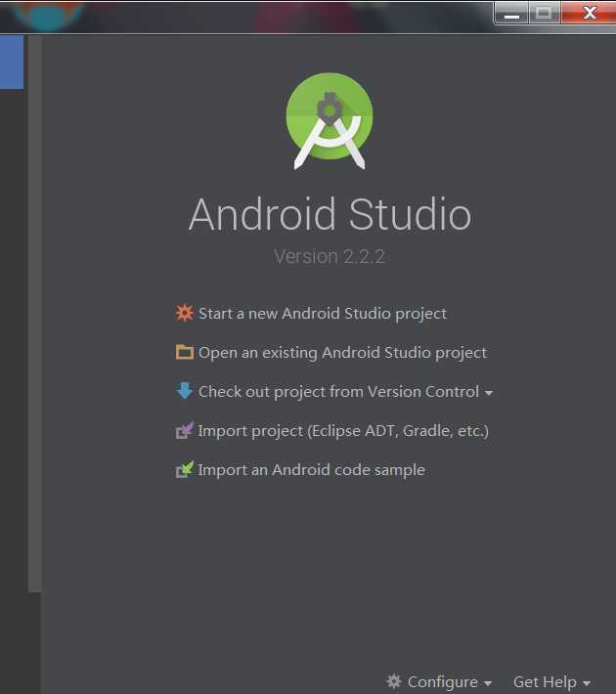Click the Configure gear icon
Image resolution: width=616 pixels, height=694 pixels.
pos(394,681)
